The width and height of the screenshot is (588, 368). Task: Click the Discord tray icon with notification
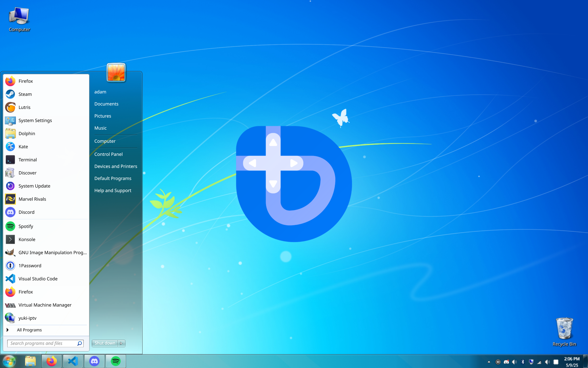click(x=506, y=362)
